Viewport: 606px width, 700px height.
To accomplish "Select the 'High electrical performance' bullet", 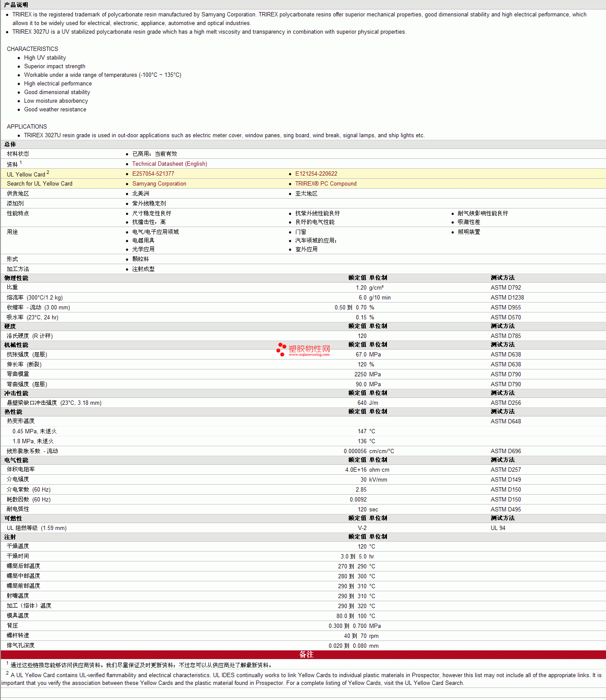I will (x=58, y=84).
